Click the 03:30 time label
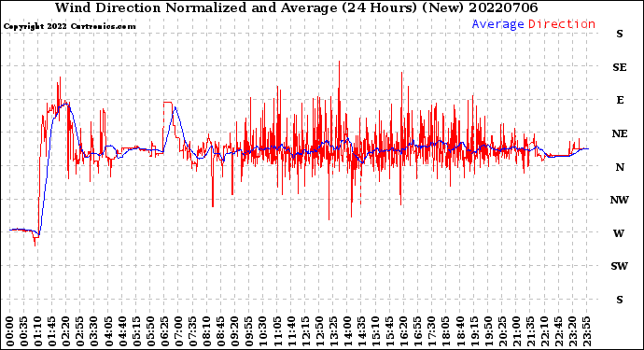Image resolution: width=644 pixels, height=350 pixels. (x=94, y=331)
